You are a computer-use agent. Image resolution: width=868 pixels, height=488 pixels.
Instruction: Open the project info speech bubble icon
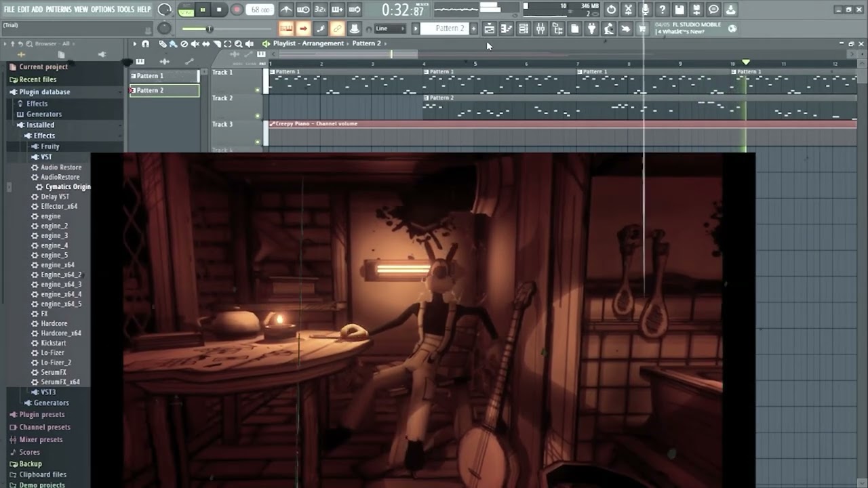tap(713, 9)
